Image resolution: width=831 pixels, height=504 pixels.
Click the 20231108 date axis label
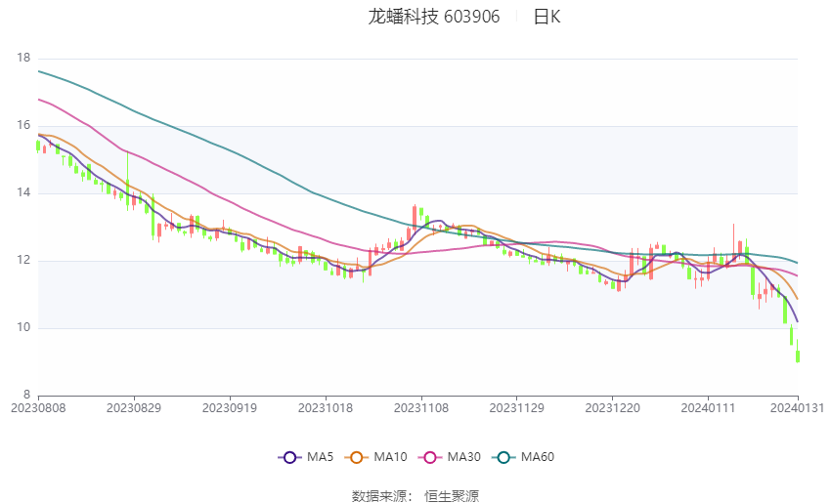421,408
